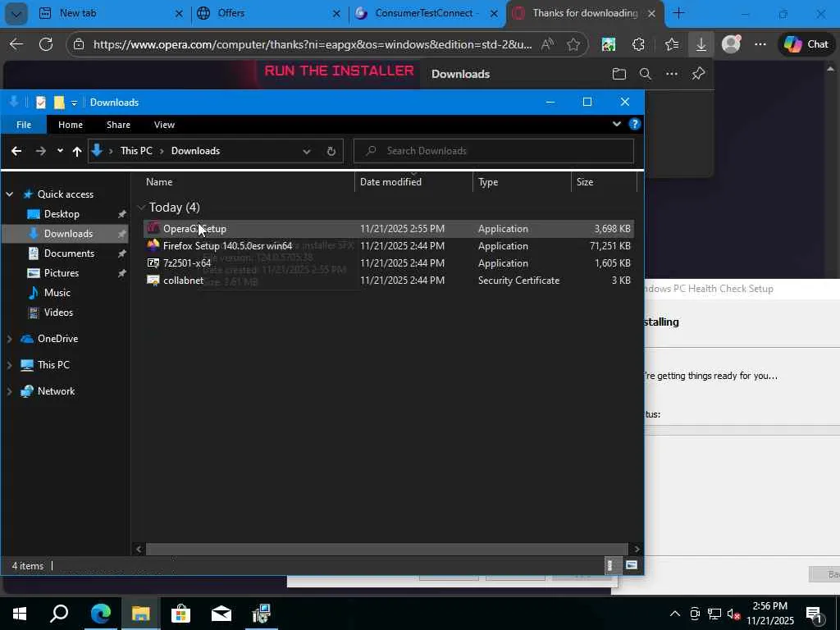Select Firefox Setup 140.5.0esr win64 file
Screen dimensions: 840x630
tap(388, 246)
